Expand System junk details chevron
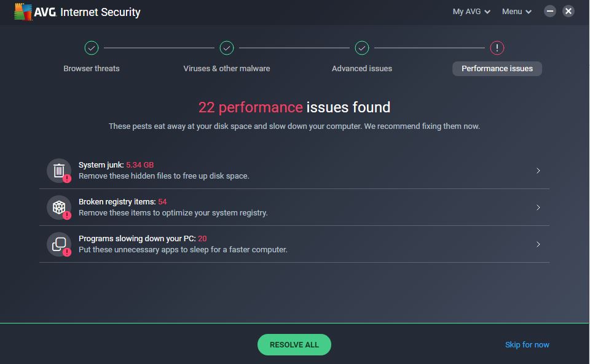Viewport: 590px width, 364px height. (538, 171)
